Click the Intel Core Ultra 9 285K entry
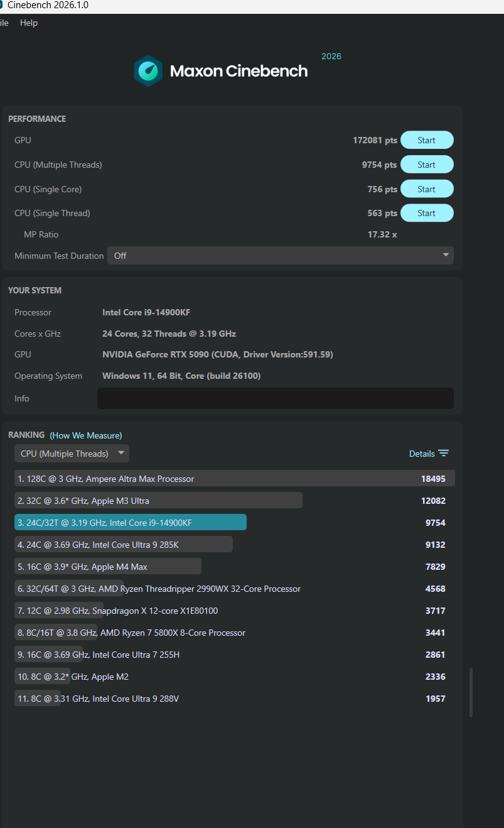Screen dimensions: 504x828 point(124,545)
